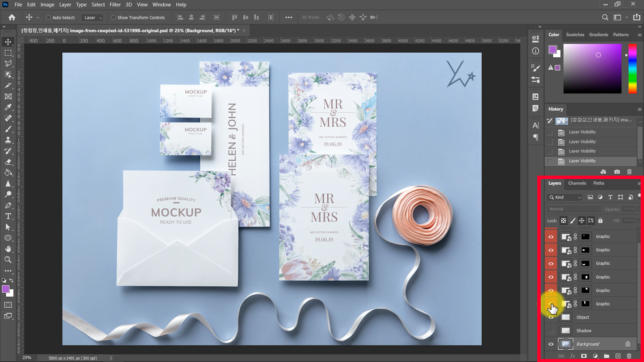Select the Zoom tool in toolbar
Image resolution: width=644 pixels, height=362 pixels.
tap(8, 259)
